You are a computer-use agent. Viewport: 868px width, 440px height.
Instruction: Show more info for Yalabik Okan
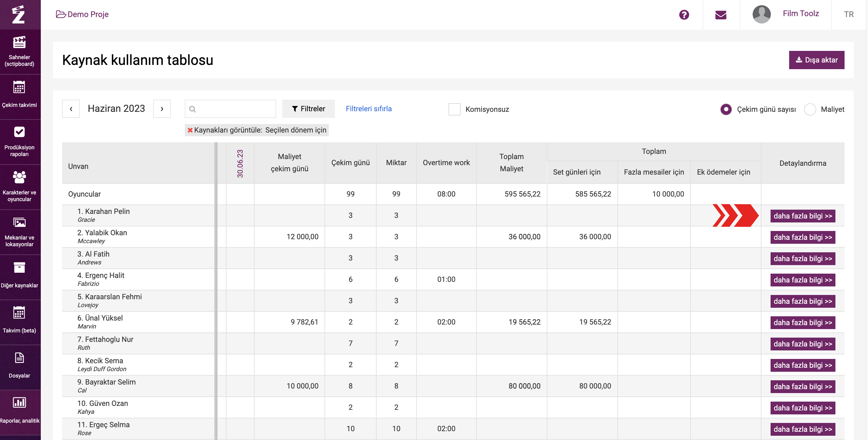(803, 237)
